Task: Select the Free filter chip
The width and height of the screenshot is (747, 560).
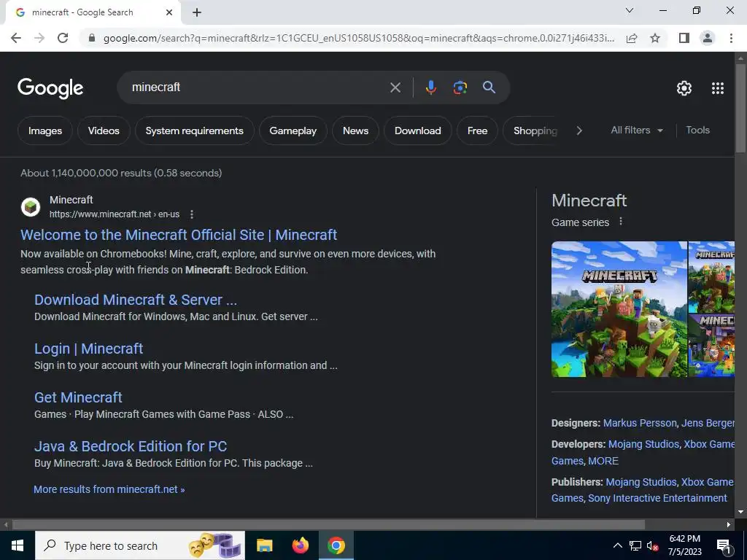Action: tap(477, 131)
